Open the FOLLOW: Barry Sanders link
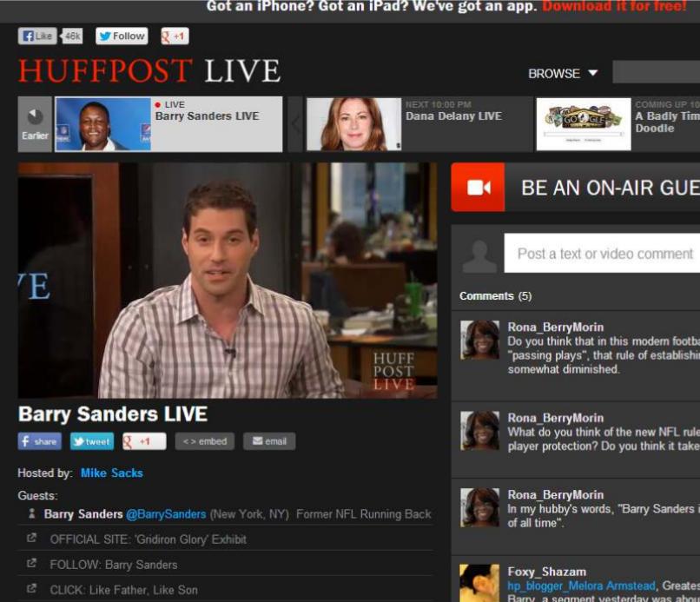This screenshot has height=602, width=700. tap(114, 565)
